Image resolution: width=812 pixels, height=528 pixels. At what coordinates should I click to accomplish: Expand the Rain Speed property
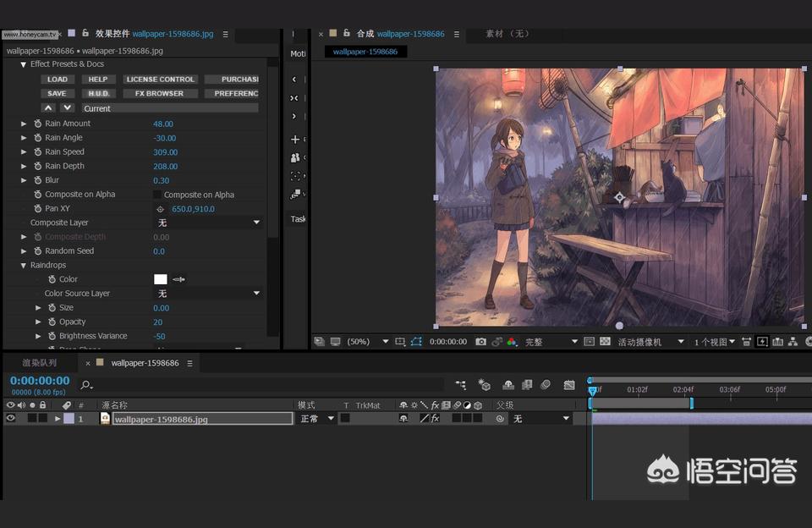pos(24,151)
